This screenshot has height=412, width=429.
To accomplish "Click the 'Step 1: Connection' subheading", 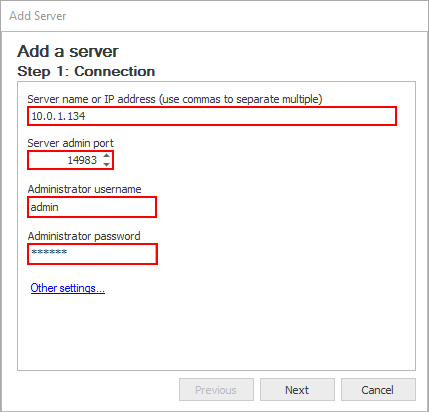I will click(86, 71).
